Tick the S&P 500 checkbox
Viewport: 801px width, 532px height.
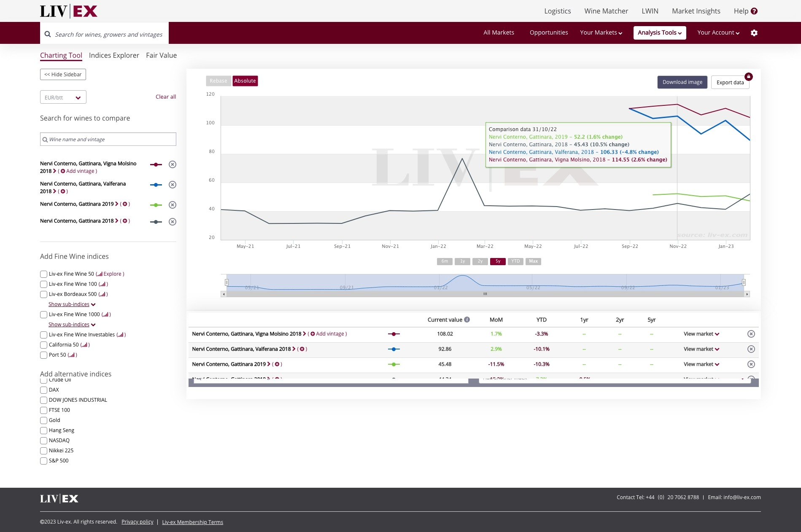point(43,461)
